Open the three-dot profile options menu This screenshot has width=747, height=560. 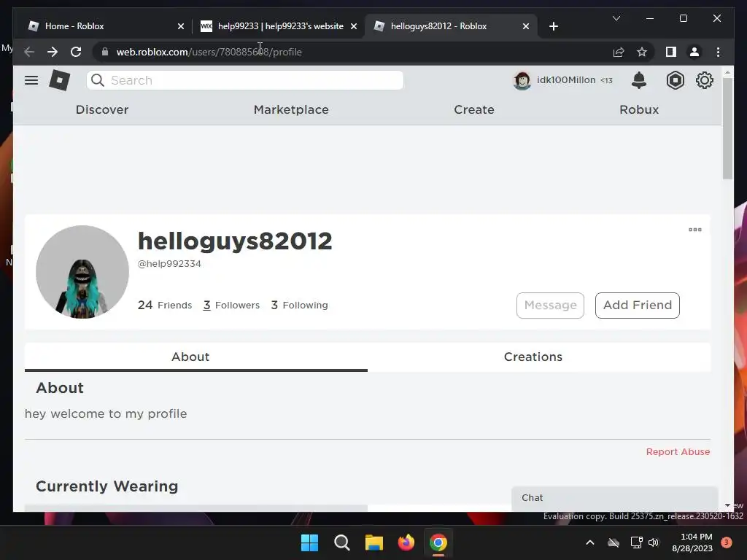click(x=695, y=230)
